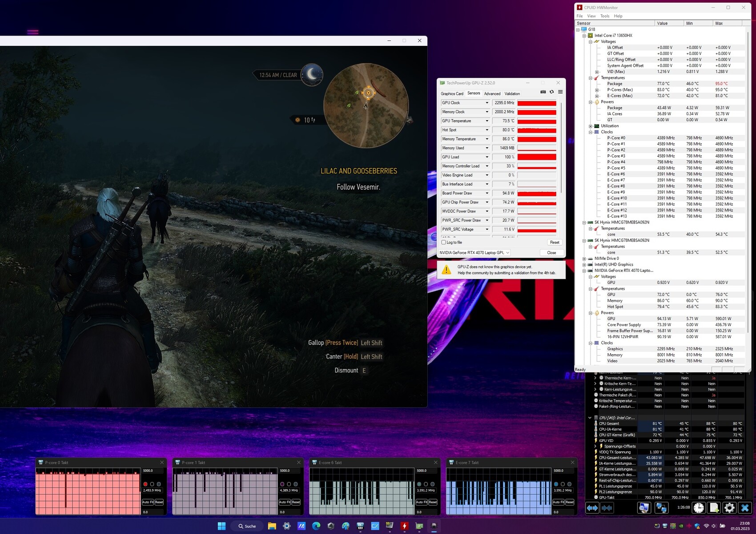The width and height of the screenshot is (756, 534).
Task: Enable the Log to file checkbox
Action: point(443,242)
